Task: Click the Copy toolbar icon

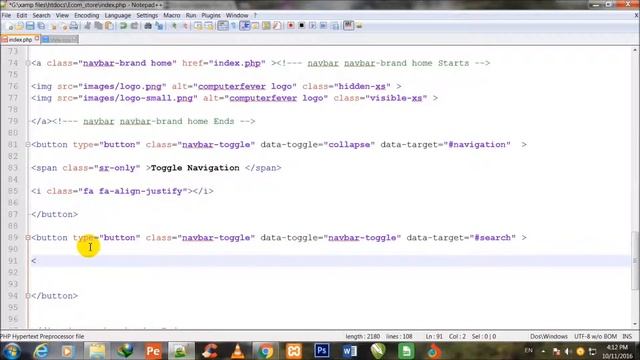Action: click(x=98, y=26)
